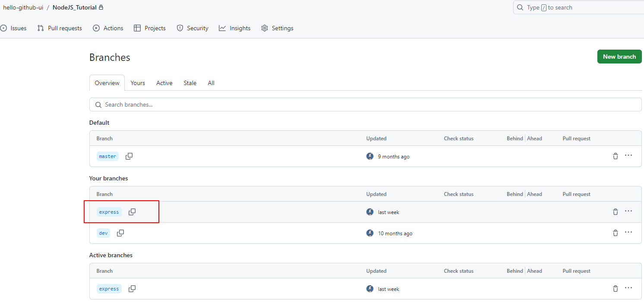Click the 9 months ago timestamp
The height and width of the screenshot is (306, 644).
394,157
